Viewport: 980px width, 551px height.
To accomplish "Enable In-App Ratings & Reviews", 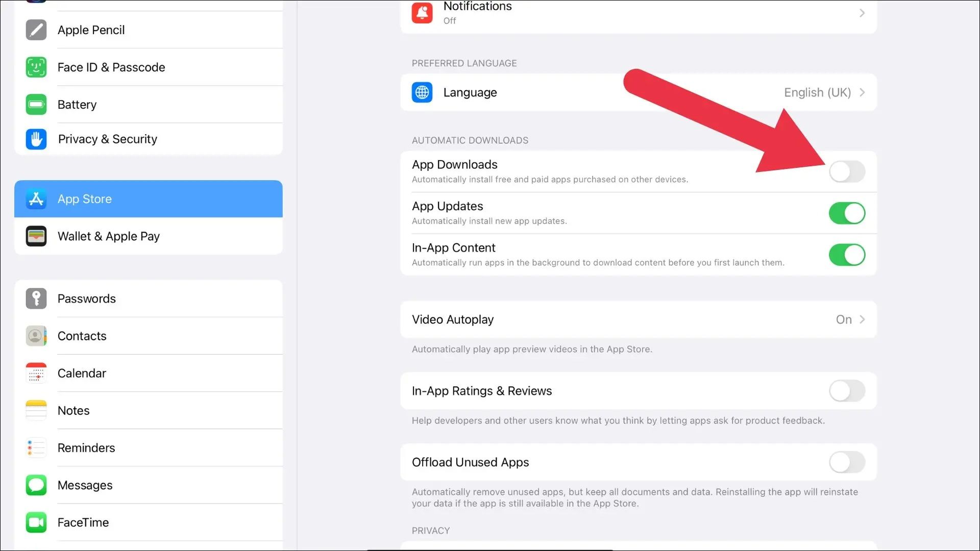I will [847, 391].
